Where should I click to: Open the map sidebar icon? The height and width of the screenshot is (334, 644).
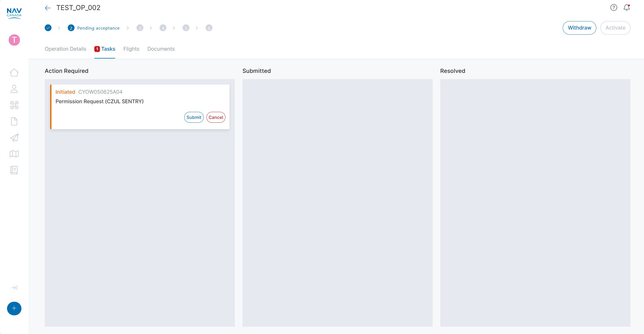coord(14,154)
